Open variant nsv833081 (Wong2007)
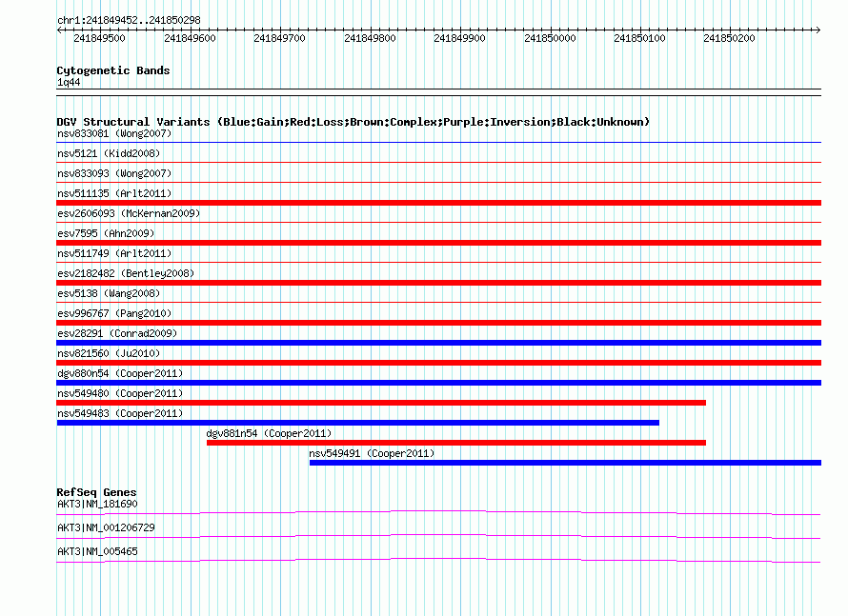The height and width of the screenshot is (616, 848). (x=114, y=133)
